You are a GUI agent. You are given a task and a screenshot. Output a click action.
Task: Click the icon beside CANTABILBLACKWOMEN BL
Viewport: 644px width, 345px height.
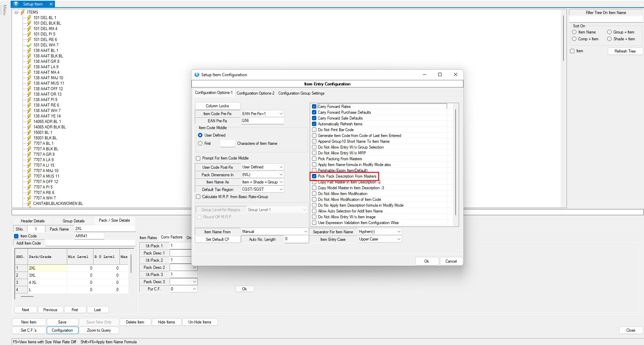29,204
